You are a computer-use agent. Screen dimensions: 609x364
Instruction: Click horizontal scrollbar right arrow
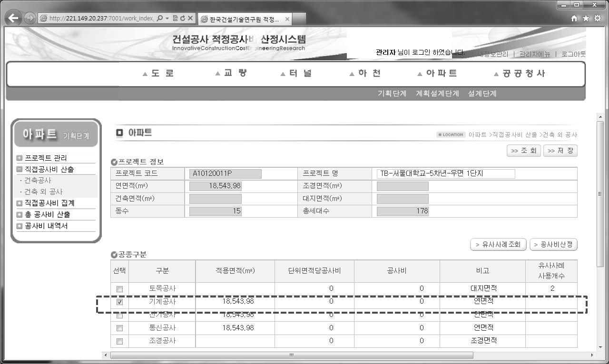pos(592,355)
